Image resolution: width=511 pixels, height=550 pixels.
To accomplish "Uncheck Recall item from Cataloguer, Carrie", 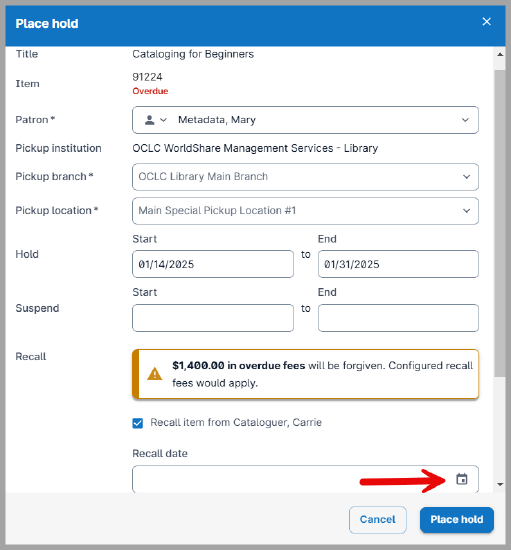I will 138,423.
